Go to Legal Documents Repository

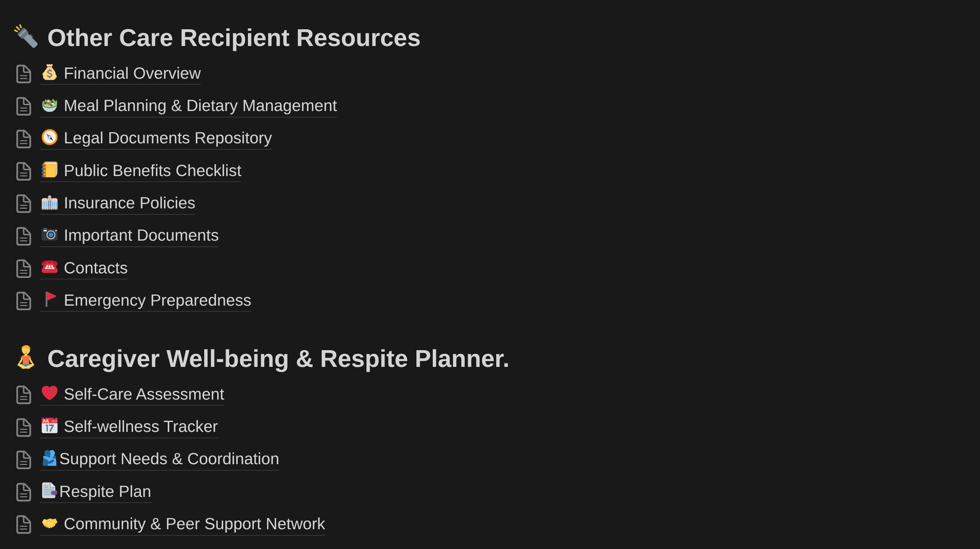pyautogui.click(x=168, y=138)
